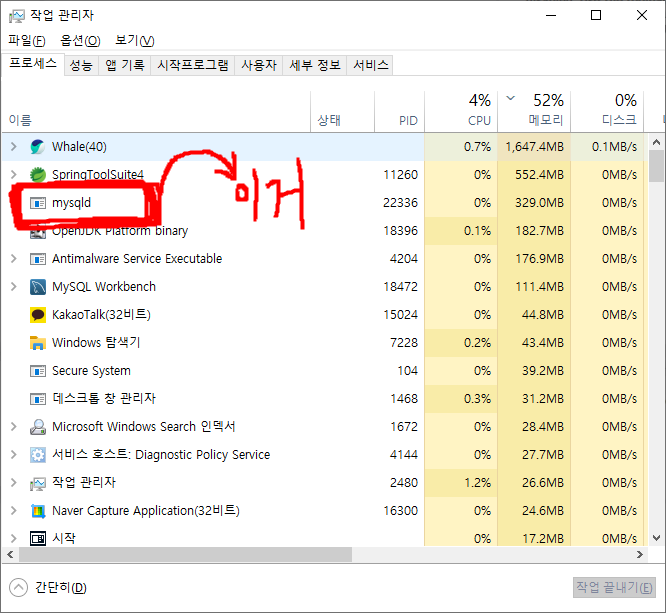Click the vertical scrollbar down arrow

point(657,538)
